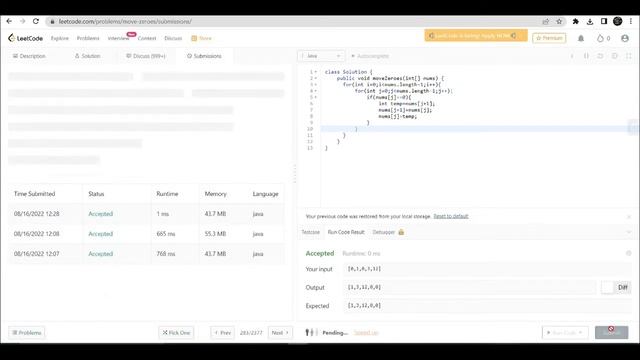Go back with the browser back arrow

pyautogui.click(x=9, y=21)
